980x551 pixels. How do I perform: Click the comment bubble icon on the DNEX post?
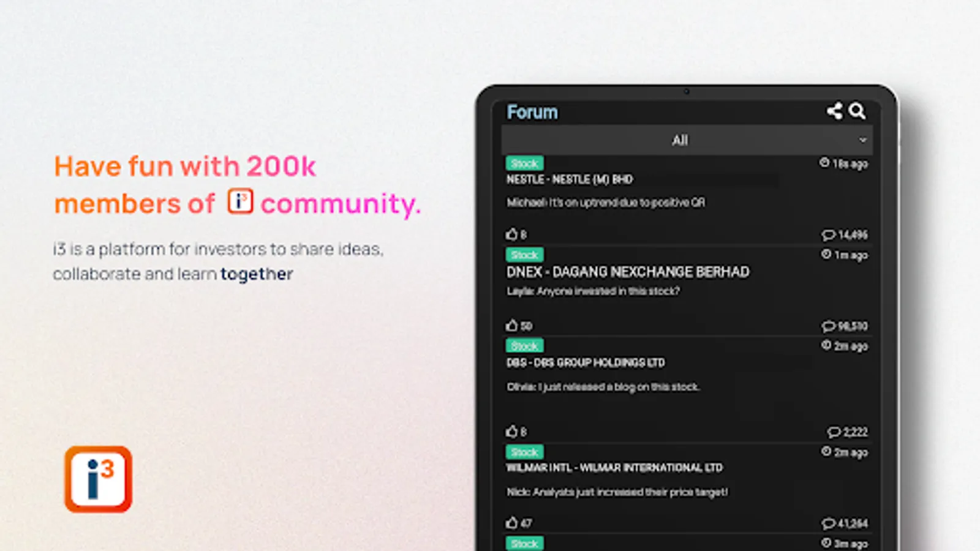(828, 326)
